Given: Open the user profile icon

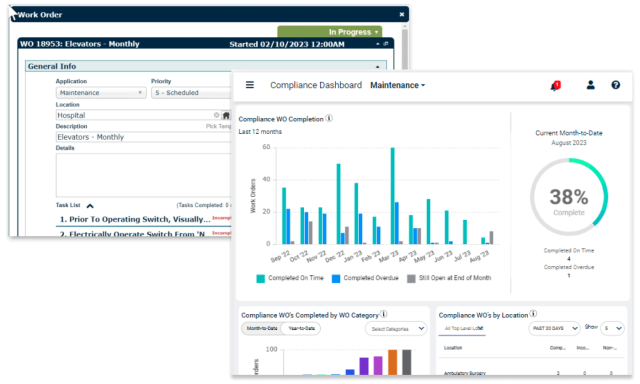Looking at the screenshot, I should [590, 85].
